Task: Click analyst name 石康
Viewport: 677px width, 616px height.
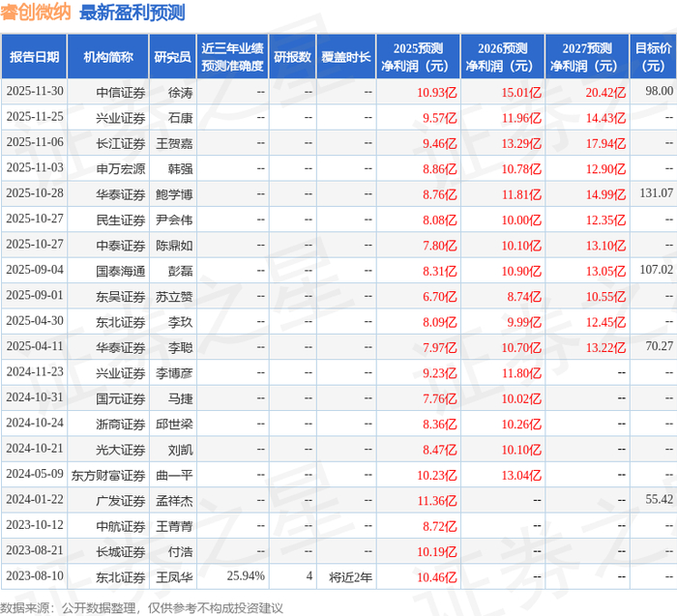Action: pyautogui.click(x=180, y=118)
